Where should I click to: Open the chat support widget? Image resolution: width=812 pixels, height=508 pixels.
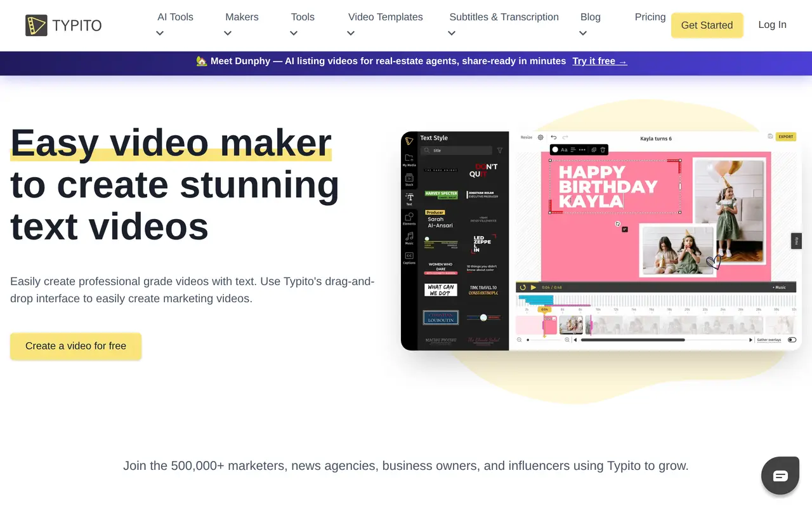(x=780, y=476)
